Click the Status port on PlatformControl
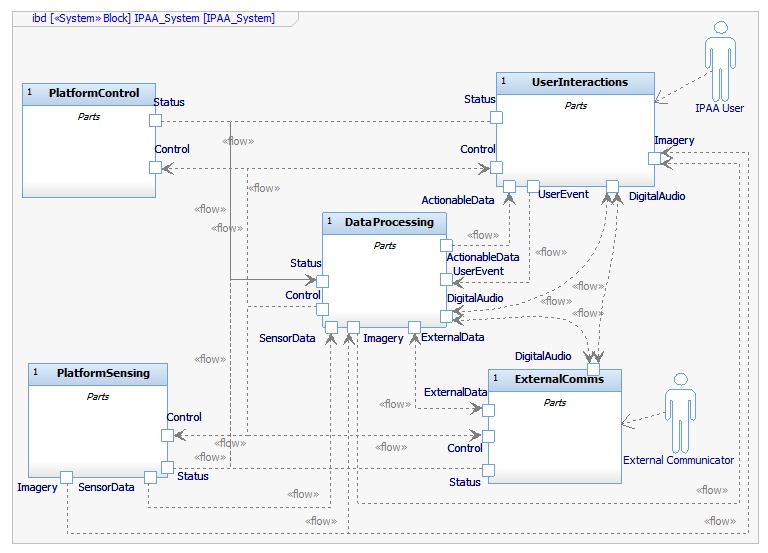768x553 pixels. click(x=155, y=121)
